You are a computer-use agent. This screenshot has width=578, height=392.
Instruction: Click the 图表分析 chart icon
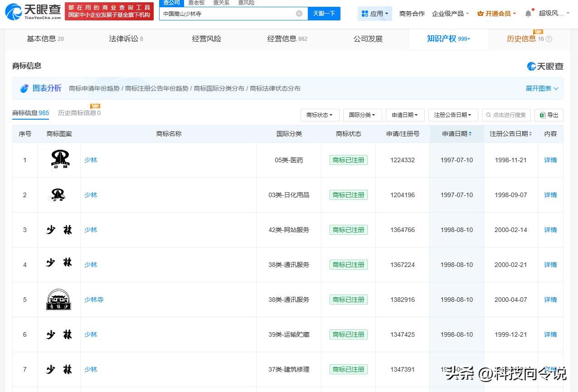point(24,88)
